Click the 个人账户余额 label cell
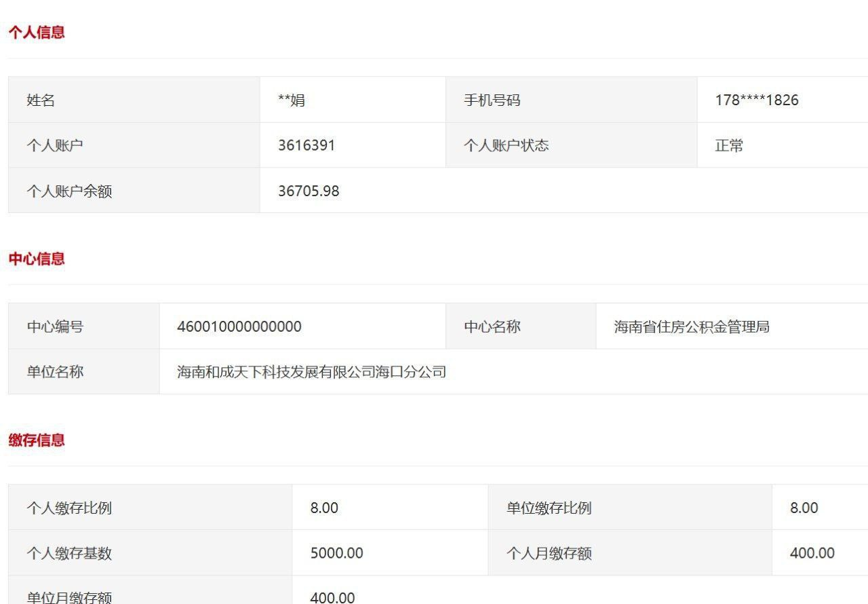Screen dimensions: 868x604 (69, 191)
